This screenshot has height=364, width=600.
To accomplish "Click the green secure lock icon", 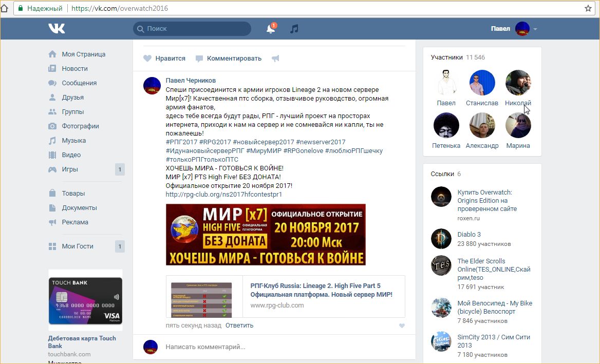I will 20,8.
